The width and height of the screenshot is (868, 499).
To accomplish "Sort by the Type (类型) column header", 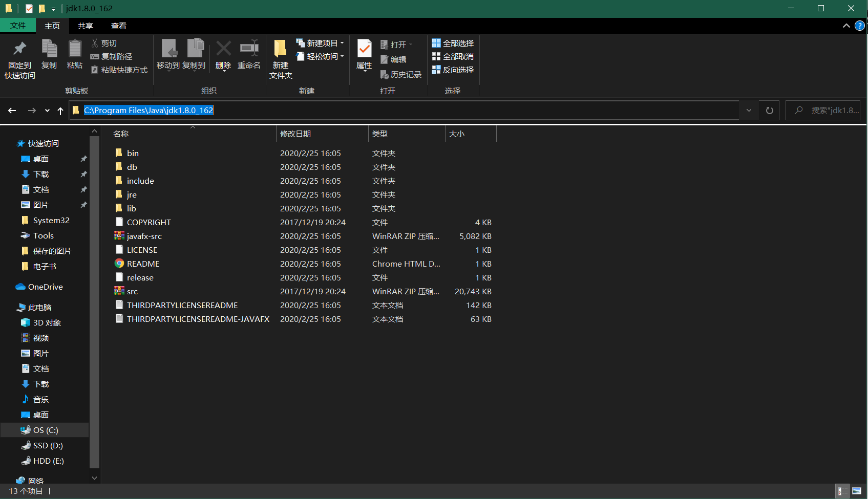I will pos(407,134).
